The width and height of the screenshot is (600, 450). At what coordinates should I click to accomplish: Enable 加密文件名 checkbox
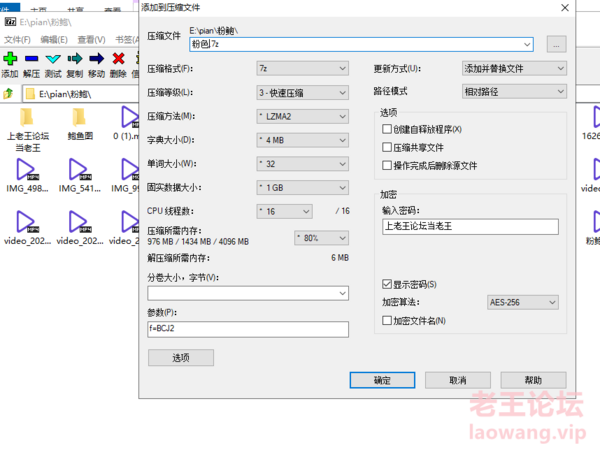pyautogui.click(x=387, y=320)
